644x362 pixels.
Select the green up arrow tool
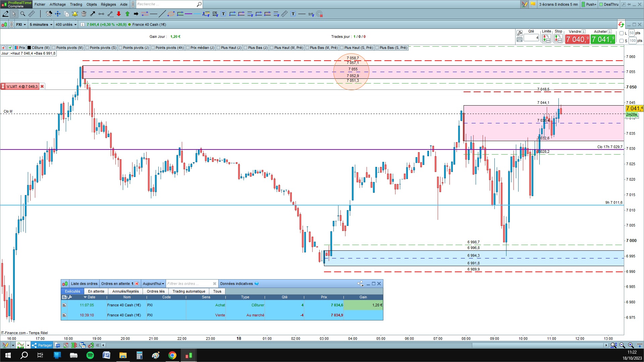coord(127,14)
